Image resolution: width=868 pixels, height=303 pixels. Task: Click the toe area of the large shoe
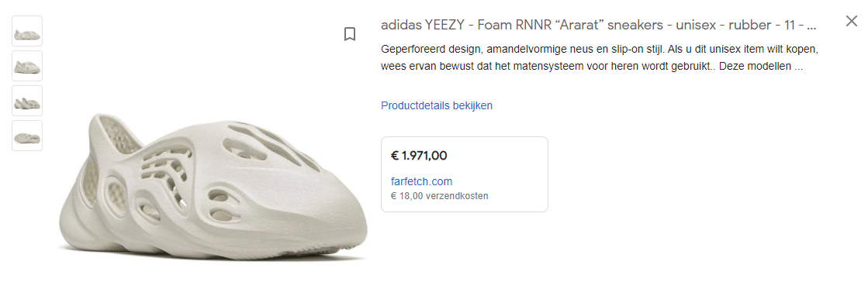pyautogui.click(x=332, y=221)
